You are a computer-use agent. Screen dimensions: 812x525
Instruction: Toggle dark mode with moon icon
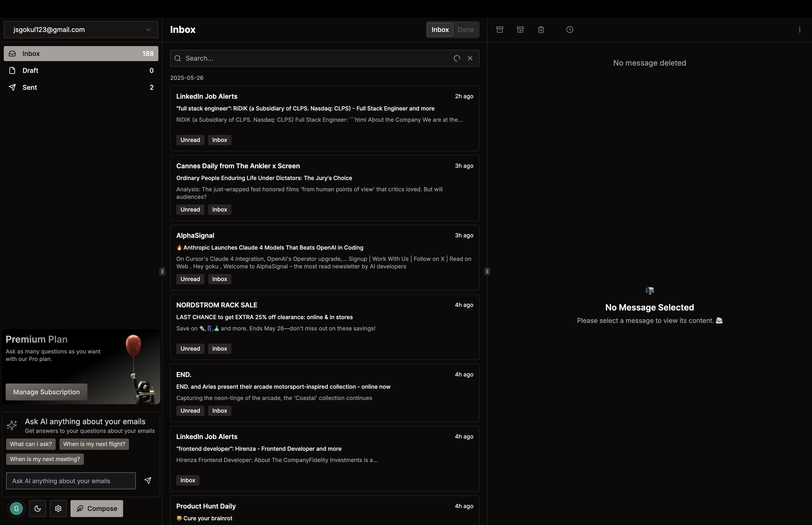pyautogui.click(x=38, y=508)
